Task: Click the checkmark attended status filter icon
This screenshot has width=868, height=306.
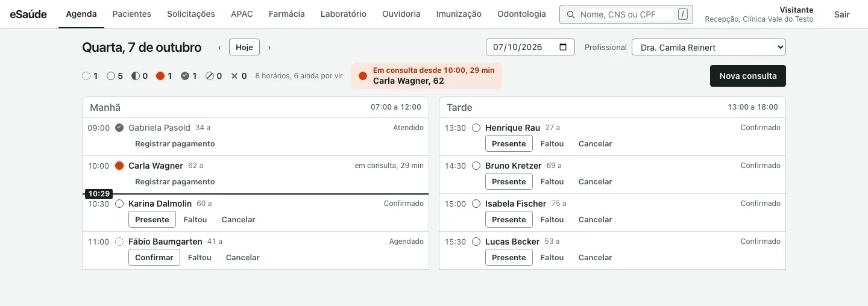Action: [185, 76]
